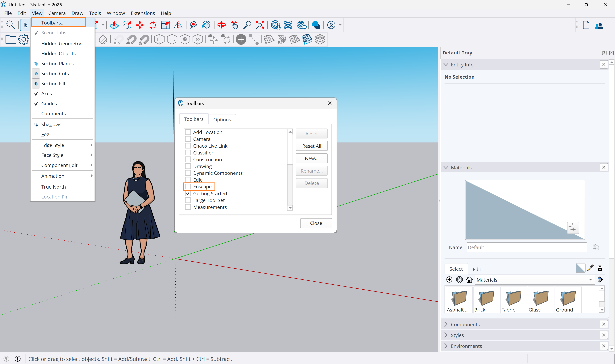Collapse the Entity Info panel
Image resolution: width=615 pixels, height=364 pixels.
(446, 65)
